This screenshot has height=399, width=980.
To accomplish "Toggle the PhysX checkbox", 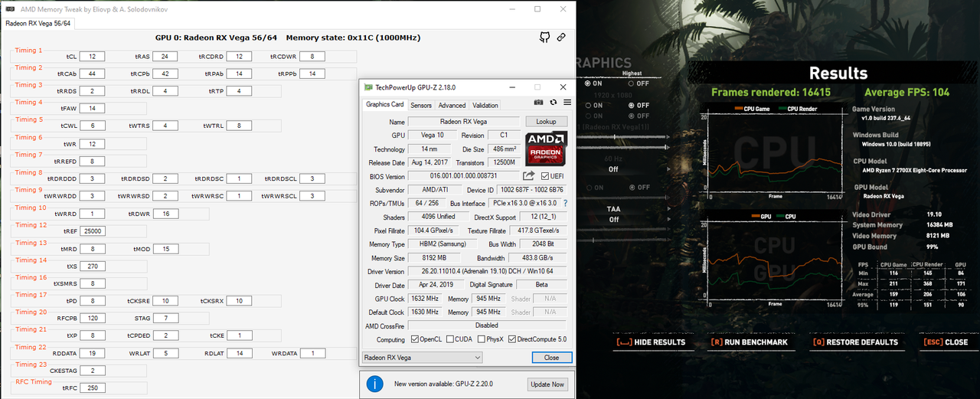I will click(x=480, y=339).
